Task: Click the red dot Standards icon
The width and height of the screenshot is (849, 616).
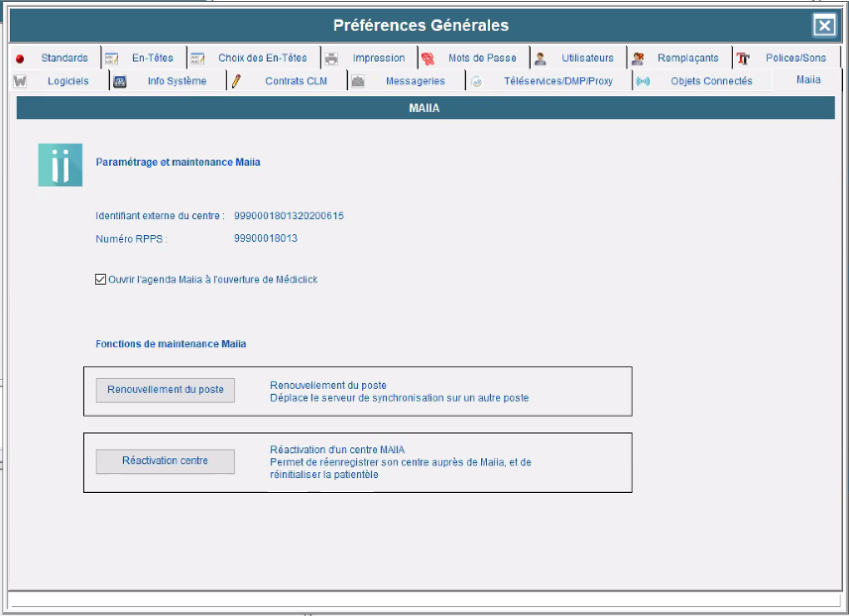Action: [x=20, y=59]
